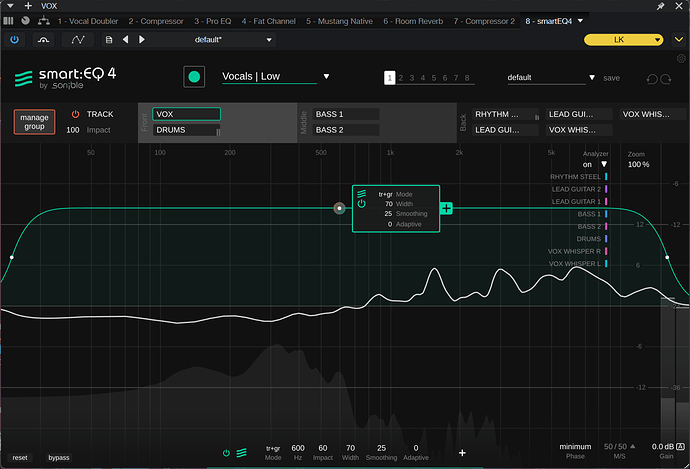The width and height of the screenshot is (690, 469).
Task: Change the minimum Phase mode
Action: point(575,447)
